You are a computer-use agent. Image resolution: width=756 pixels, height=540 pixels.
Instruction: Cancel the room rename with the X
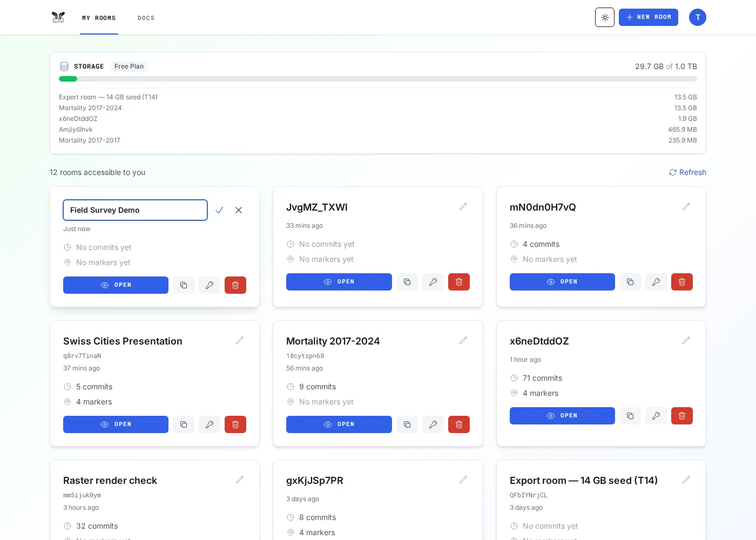point(239,210)
